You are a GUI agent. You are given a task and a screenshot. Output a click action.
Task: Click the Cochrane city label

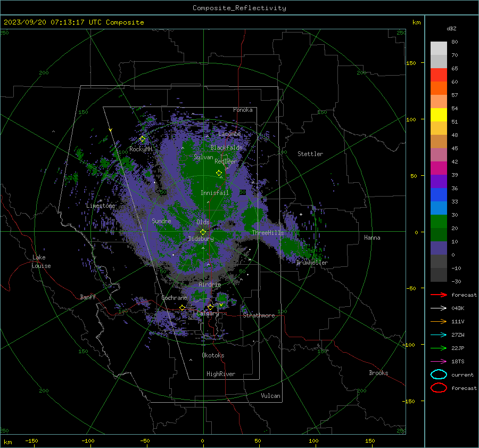click(174, 298)
